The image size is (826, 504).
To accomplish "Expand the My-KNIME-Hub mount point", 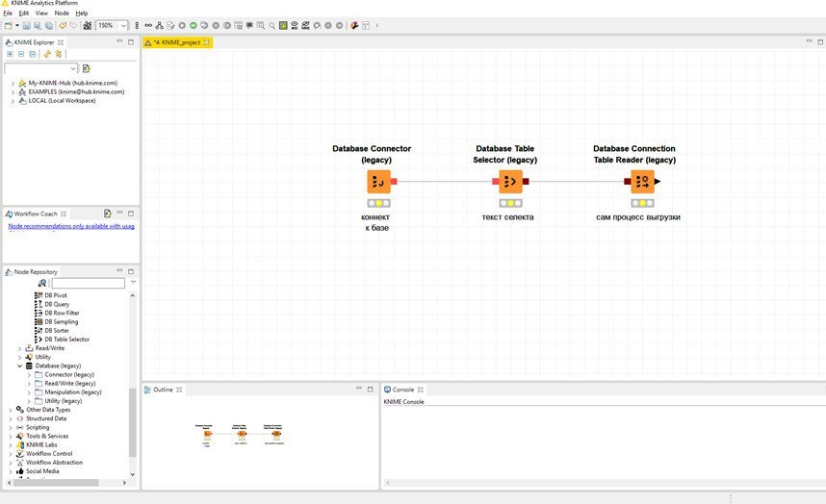I will [13, 83].
